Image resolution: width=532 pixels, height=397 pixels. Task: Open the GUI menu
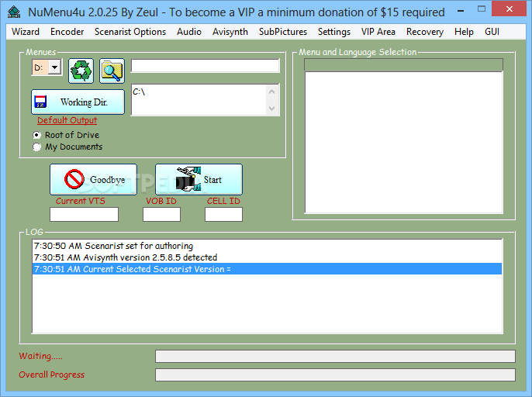pos(492,32)
